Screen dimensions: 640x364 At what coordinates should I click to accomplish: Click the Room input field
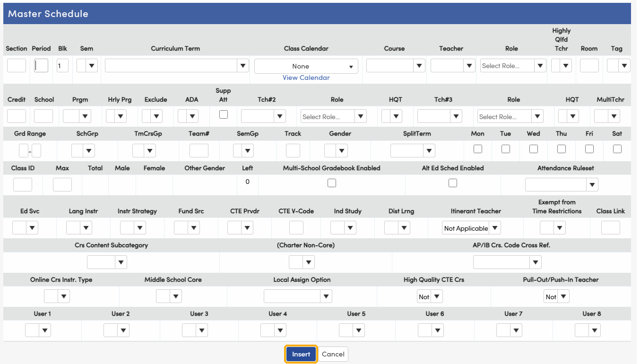(x=589, y=66)
